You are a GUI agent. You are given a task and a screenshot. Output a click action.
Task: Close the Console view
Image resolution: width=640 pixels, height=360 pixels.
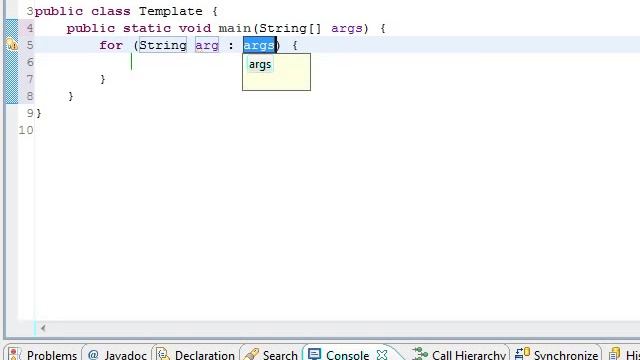tap(382, 354)
